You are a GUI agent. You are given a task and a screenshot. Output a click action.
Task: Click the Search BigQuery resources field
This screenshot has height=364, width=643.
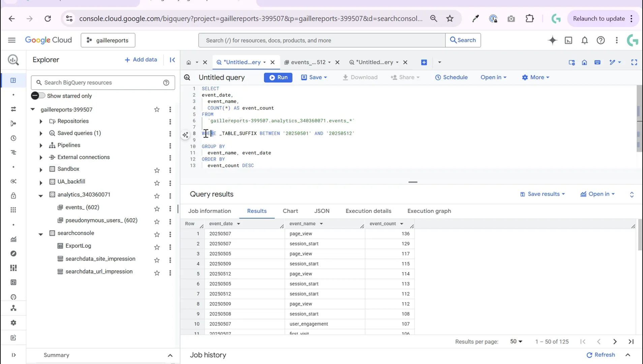(103, 83)
